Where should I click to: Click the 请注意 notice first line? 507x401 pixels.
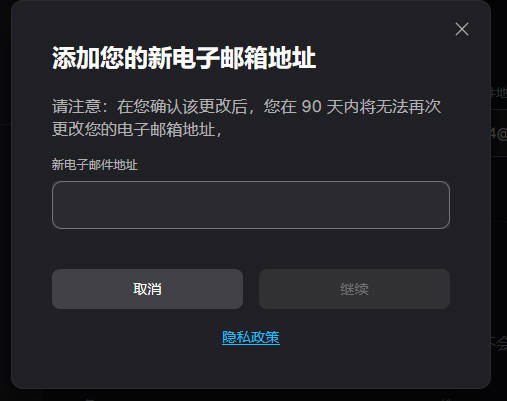(x=247, y=107)
